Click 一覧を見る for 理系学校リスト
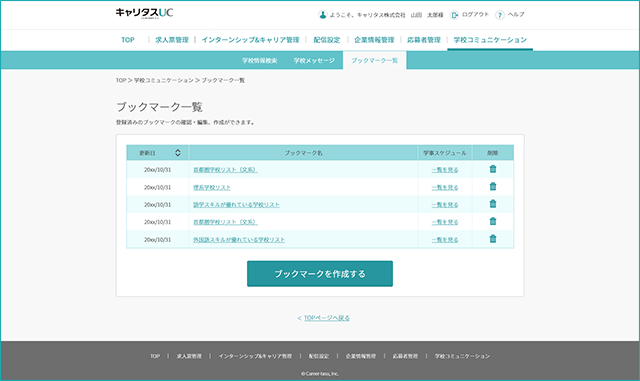This screenshot has height=381, width=640. [444, 187]
